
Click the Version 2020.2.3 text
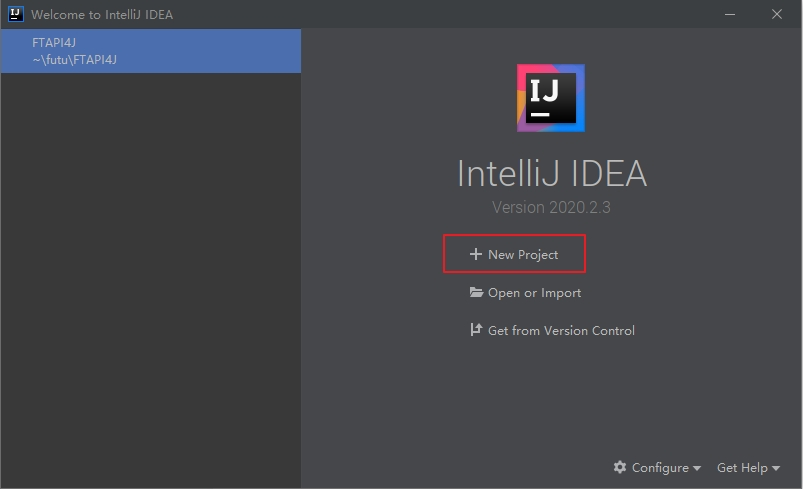click(x=551, y=208)
